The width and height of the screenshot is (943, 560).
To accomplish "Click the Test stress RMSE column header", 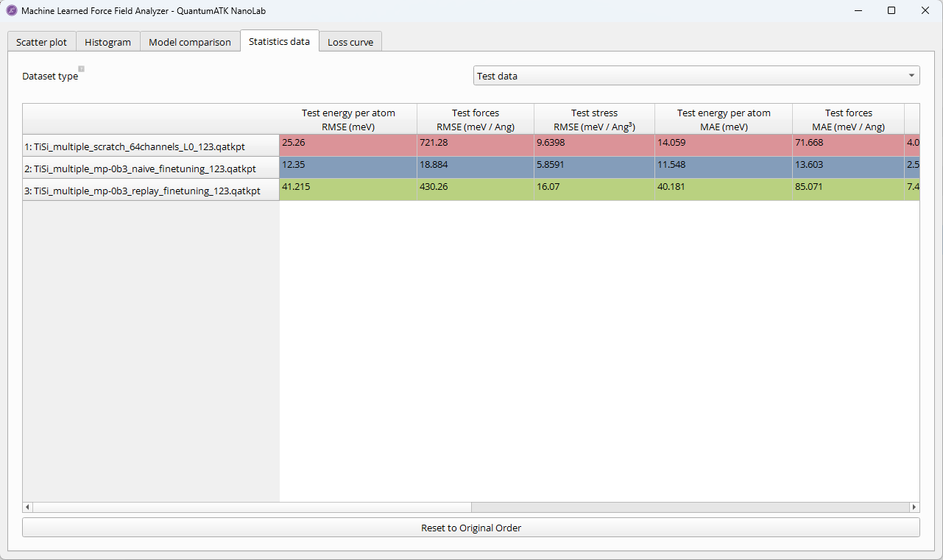I will (594, 119).
